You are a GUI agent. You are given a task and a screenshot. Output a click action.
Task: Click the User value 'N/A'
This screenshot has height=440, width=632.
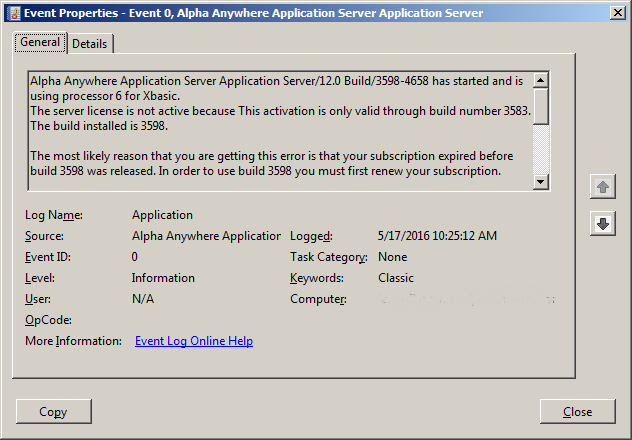[x=143, y=299]
